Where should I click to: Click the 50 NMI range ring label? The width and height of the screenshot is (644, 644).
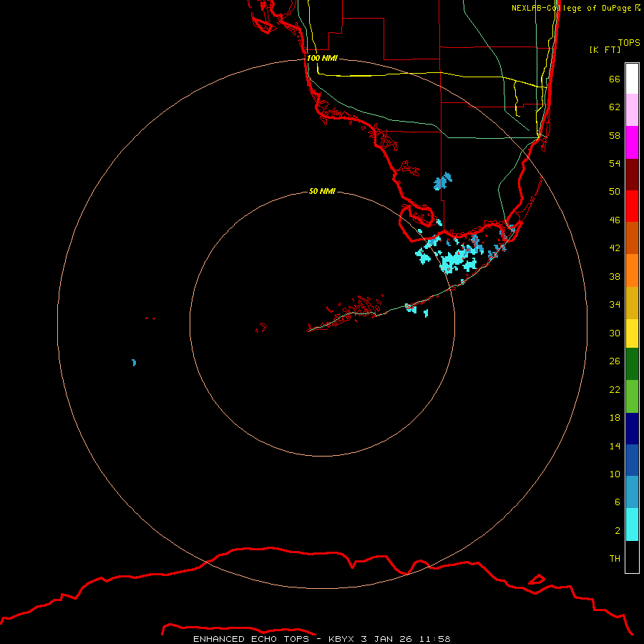click(x=322, y=191)
